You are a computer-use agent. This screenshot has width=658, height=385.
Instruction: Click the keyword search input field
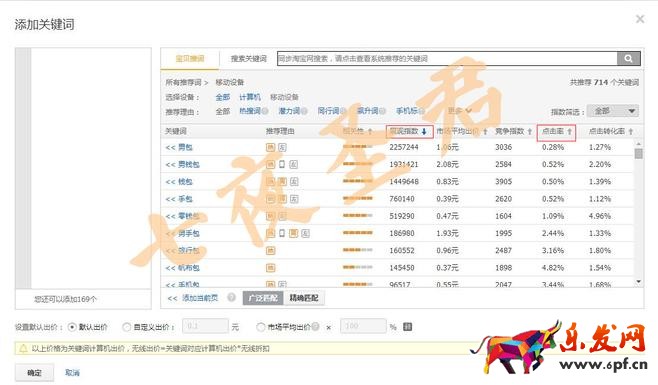447,58
